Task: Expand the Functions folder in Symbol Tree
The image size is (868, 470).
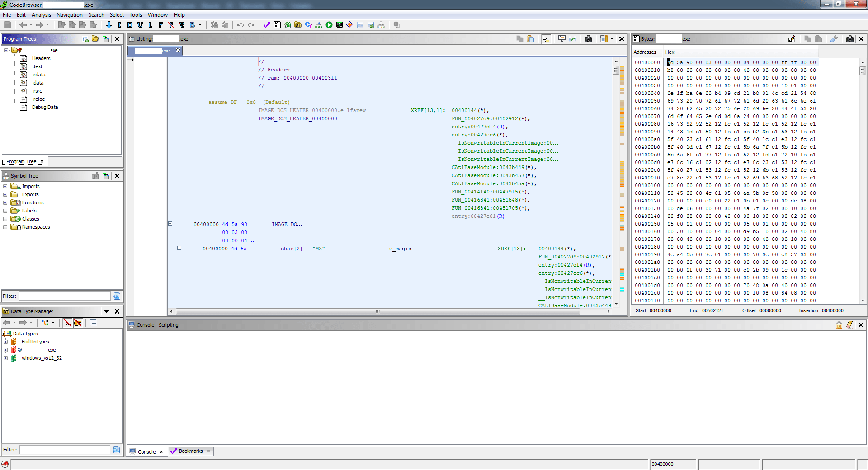Action: (5, 202)
